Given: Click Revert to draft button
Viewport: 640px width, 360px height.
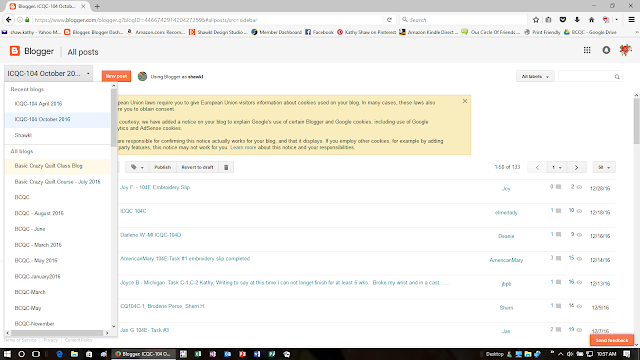Looking at the screenshot, I should pyautogui.click(x=198, y=167).
